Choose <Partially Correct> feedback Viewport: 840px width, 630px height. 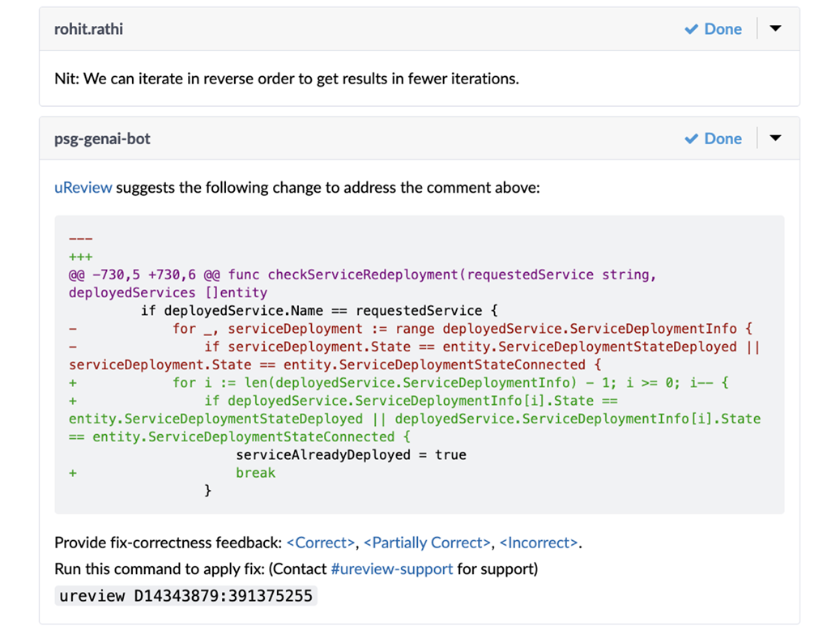click(427, 543)
